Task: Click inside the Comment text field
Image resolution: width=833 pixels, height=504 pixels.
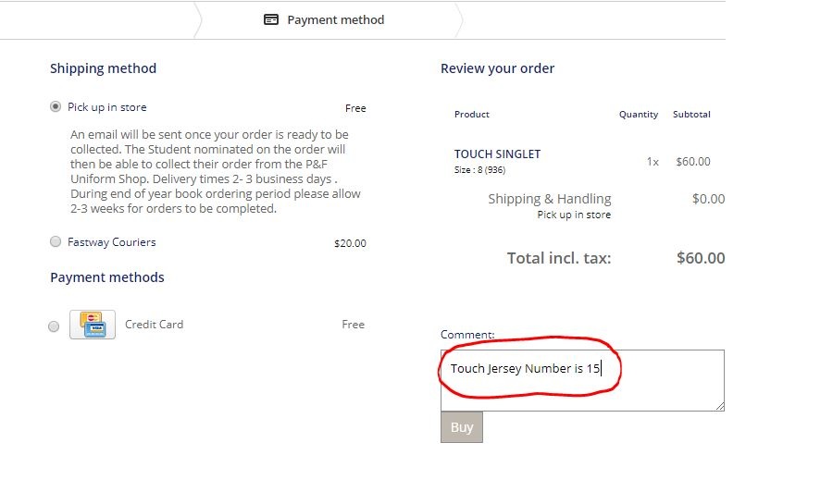Action: [582, 380]
